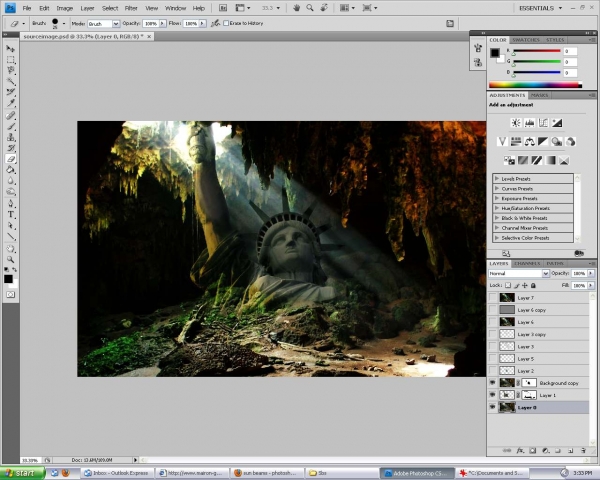The image size is (600, 480).
Task: Click the layer Fill value field
Action: coord(579,286)
